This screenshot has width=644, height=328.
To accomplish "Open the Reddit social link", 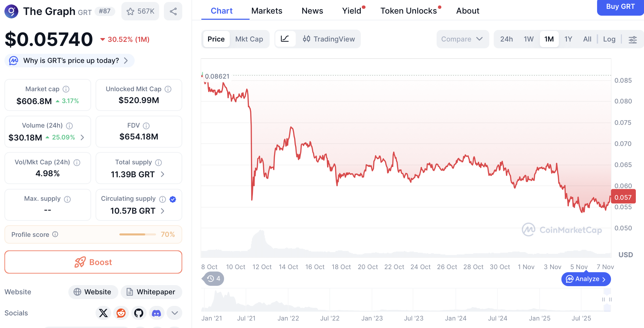I will point(121,313).
